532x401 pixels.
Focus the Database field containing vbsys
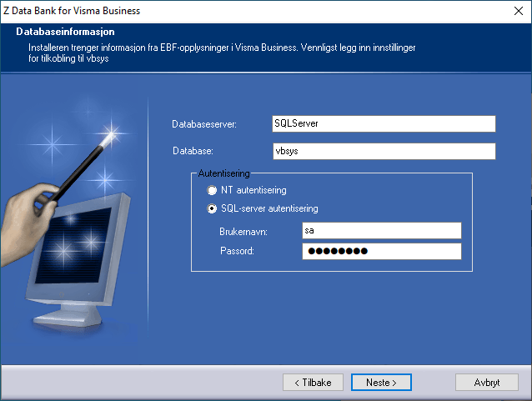[x=384, y=152]
